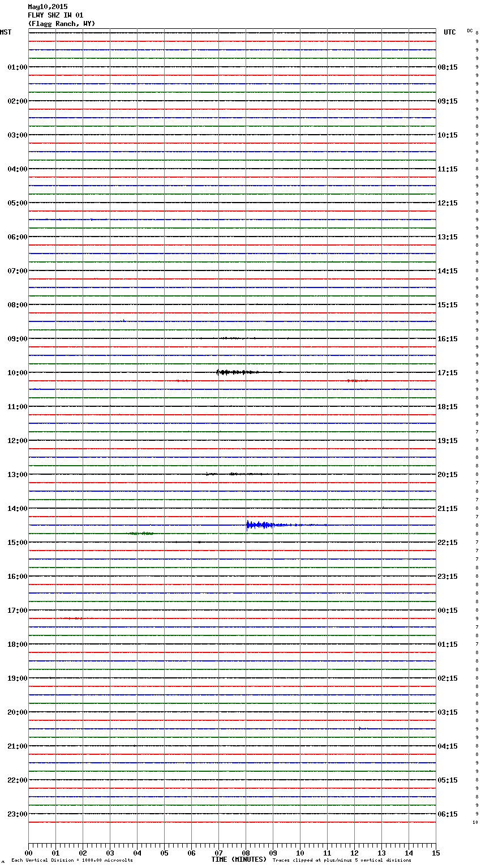This screenshot has width=481, height=868.
Task: Click the 08:15 UTC time label
Action: [x=448, y=67]
